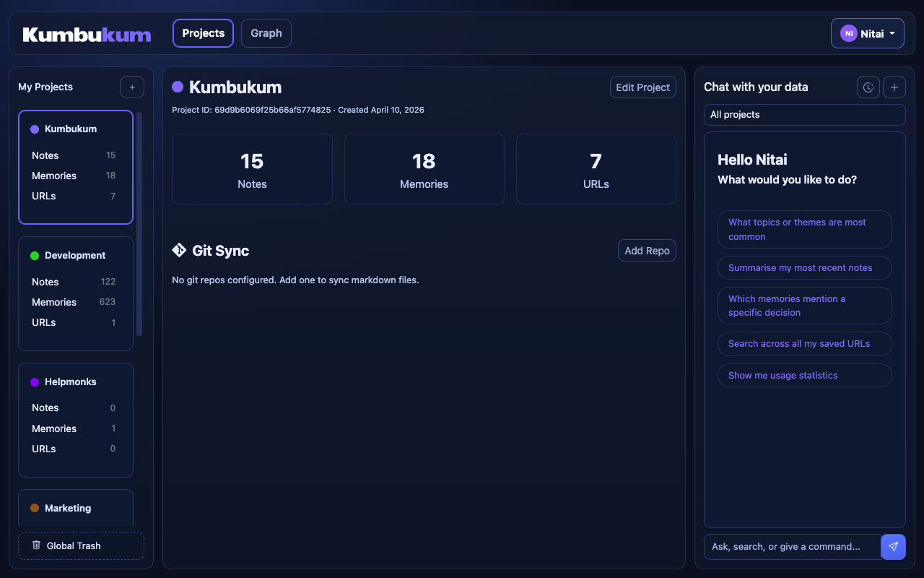Open chat history with the clock icon
This screenshot has width=924, height=578.
click(868, 87)
